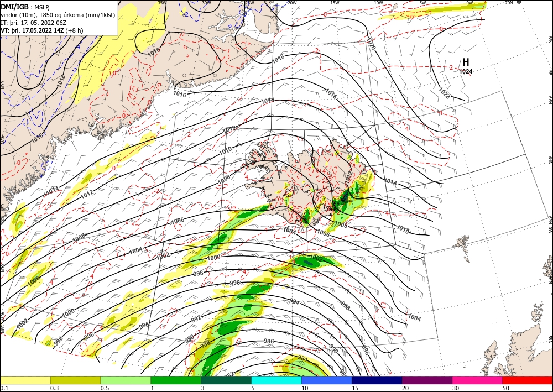
Task: Click the pale yellow 0.1 legend swatch
Action: 25,380
